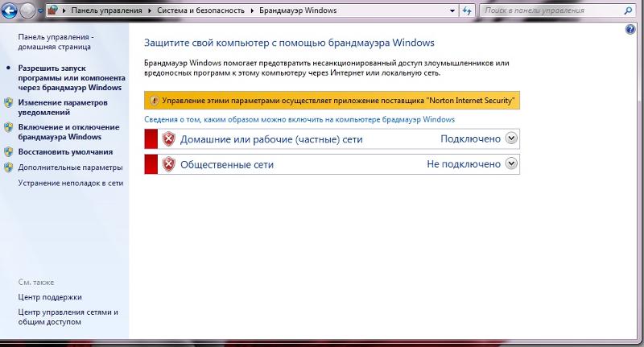This screenshot has width=644, height=347.
Task: Click the yellow Norton Internet Security banner text
Action: (338, 101)
